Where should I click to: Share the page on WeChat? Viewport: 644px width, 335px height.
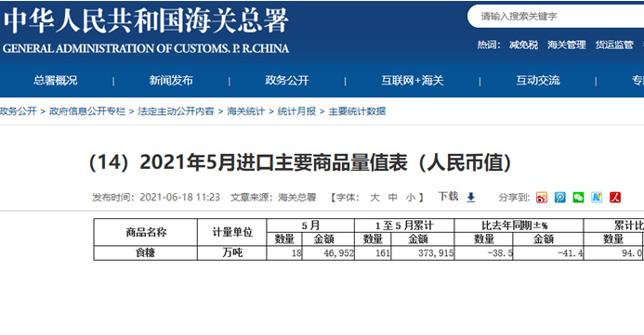point(578,198)
